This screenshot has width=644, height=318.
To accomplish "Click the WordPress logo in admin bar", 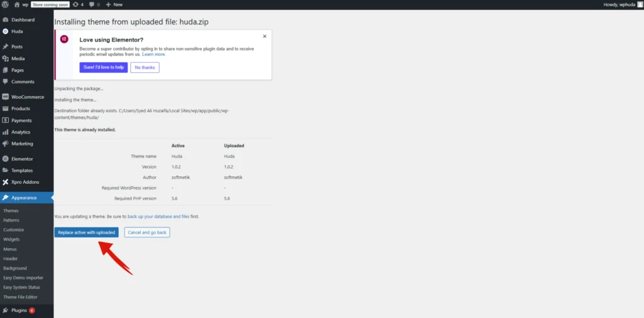I will (x=5, y=4).
